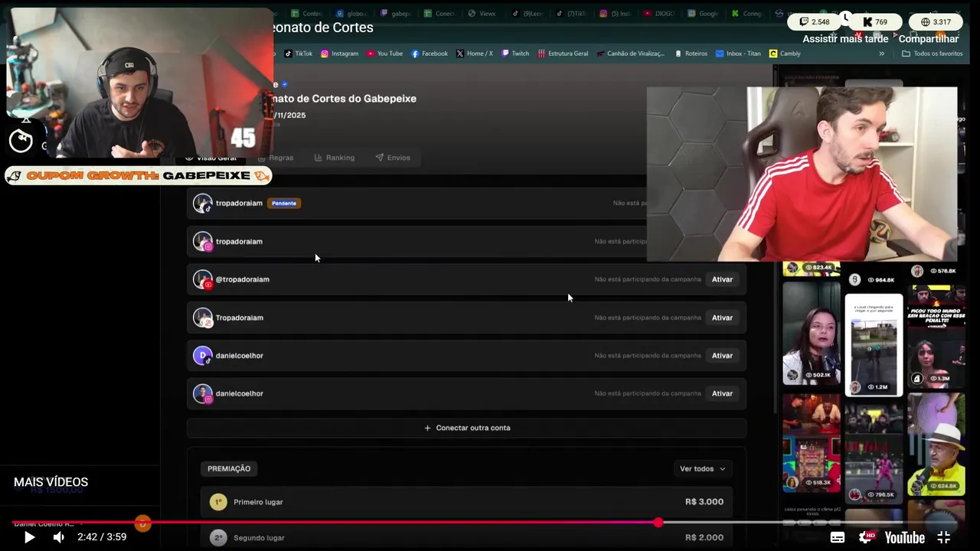
Task: Open YouTube player settings gear
Action: coord(867,537)
